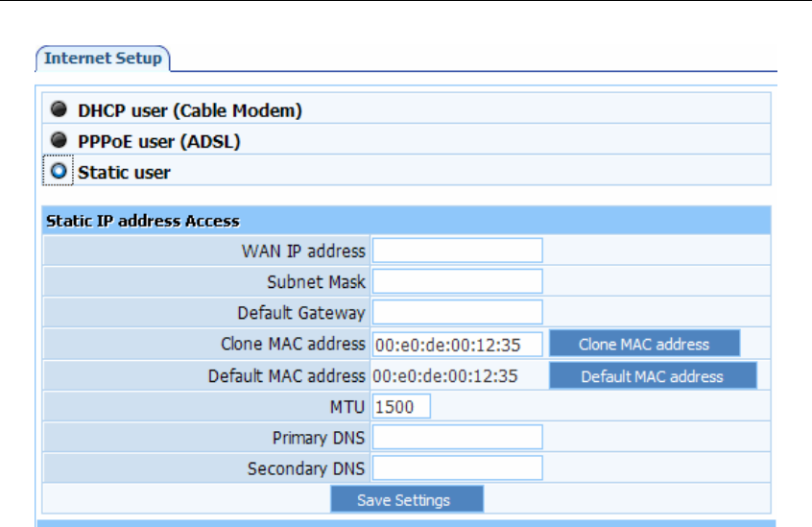This screenshot has width=812, height=527.
Task: Open the Internet Setup tab
Action: click(104, 58)
